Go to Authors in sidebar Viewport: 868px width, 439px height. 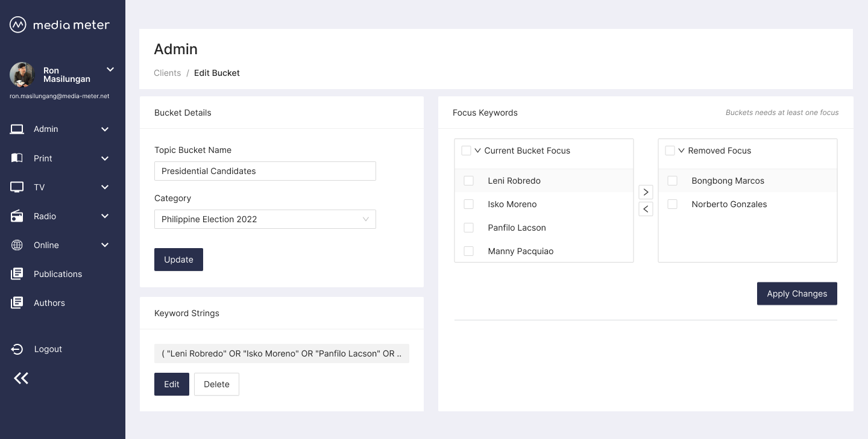49,303
